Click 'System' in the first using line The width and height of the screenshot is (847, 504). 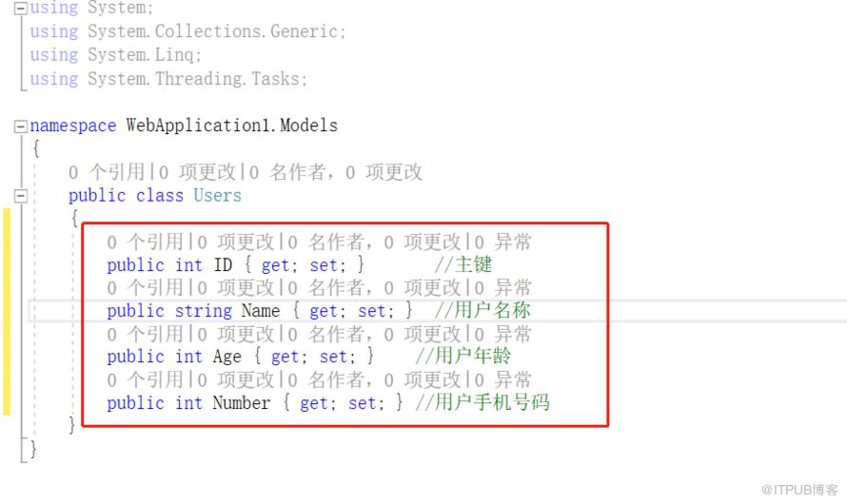coord(117,9)
